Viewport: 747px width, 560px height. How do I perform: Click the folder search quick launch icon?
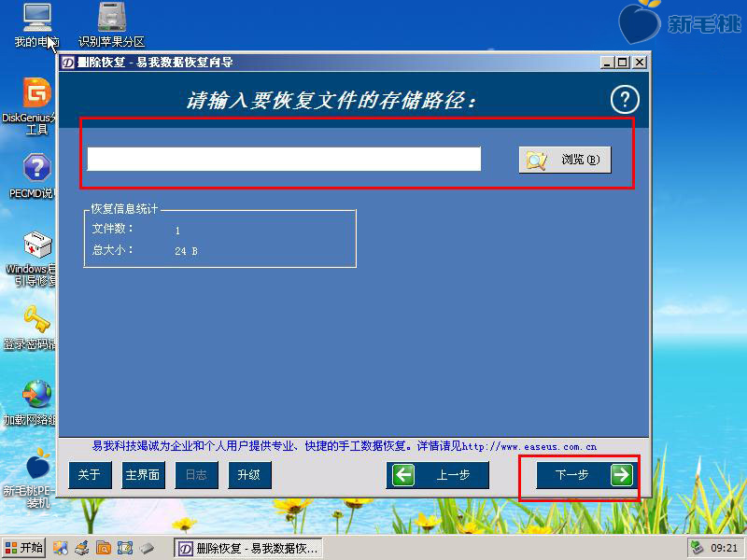[104, 548]
